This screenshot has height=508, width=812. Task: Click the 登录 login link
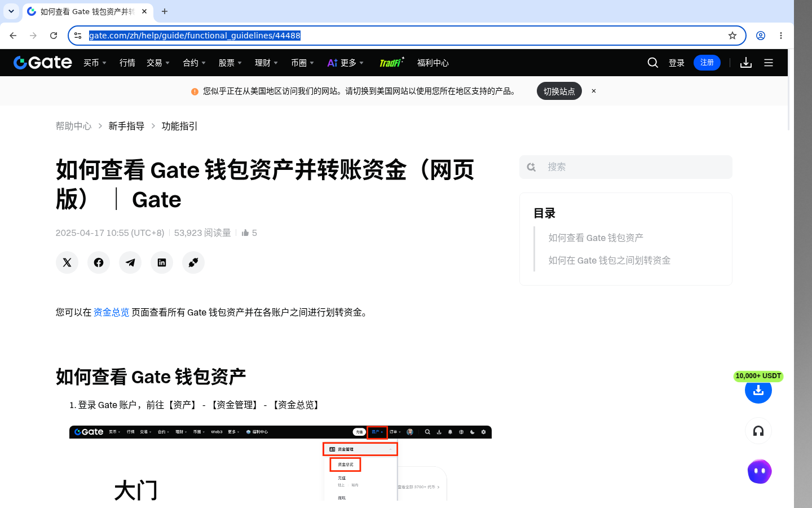coord(677,63)
